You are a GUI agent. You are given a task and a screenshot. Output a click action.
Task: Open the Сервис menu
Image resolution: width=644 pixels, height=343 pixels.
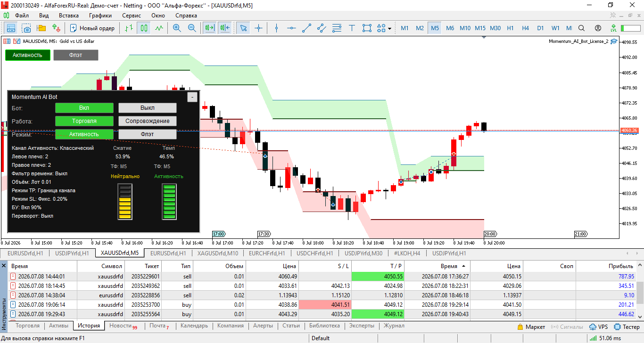click(x=132, y=15)
